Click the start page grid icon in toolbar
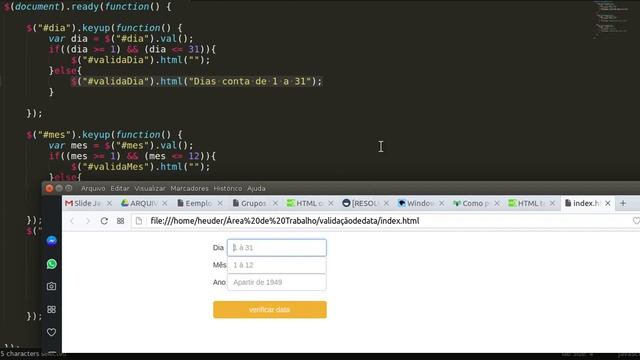 [x=120, y=221]
